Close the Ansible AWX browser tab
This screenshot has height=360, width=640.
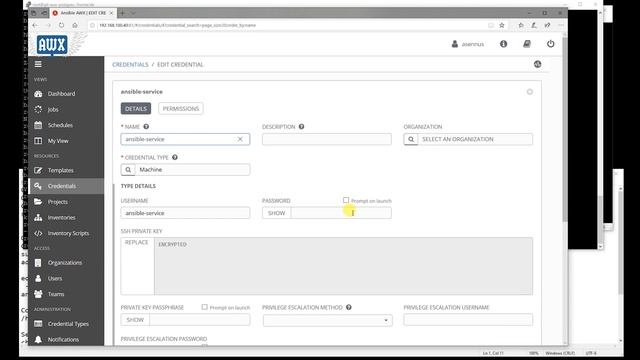[x=111, y=13]
